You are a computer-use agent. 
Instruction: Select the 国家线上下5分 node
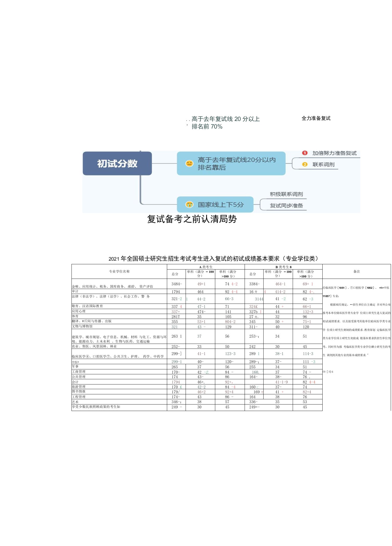[x=215, y=204]
